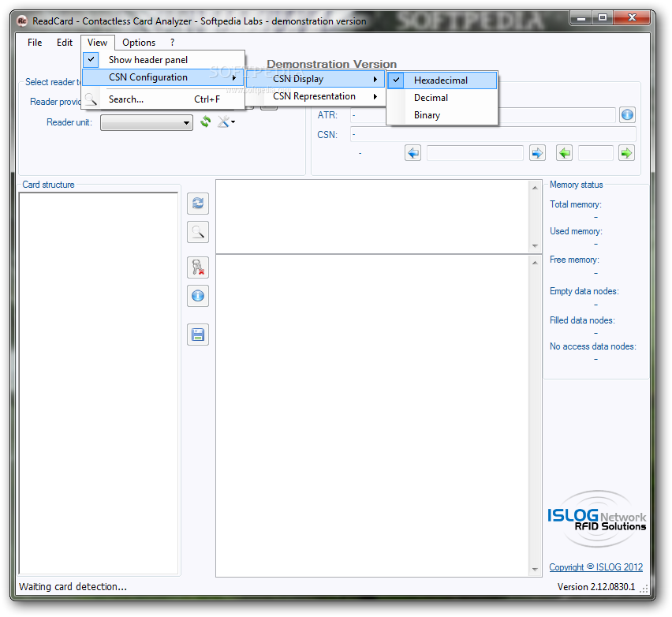Click the refresh card structure icon
Viewport: 672px width, 617px height.
[x=198, y=204]
